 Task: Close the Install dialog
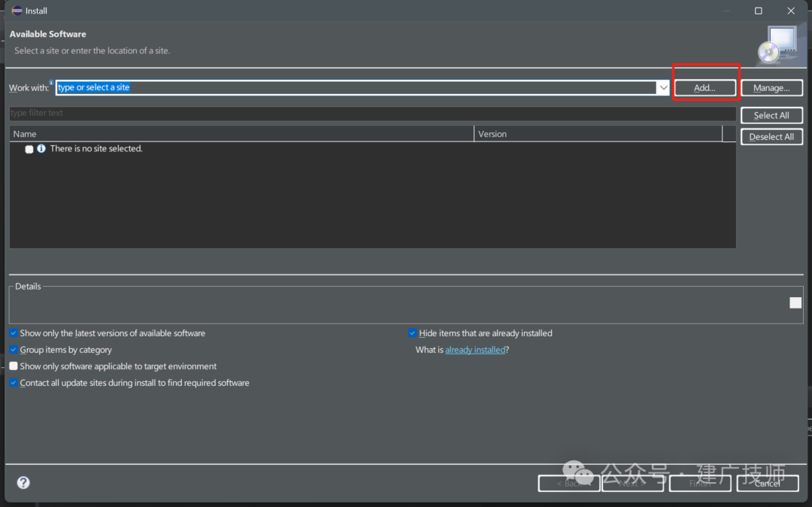click(x=791, y=11)
